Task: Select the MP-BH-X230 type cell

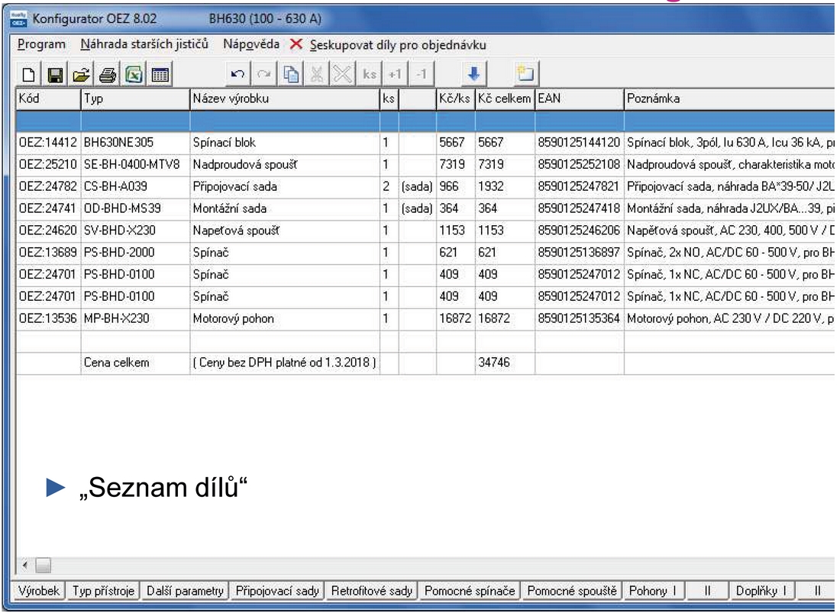Action: (135, 318)
